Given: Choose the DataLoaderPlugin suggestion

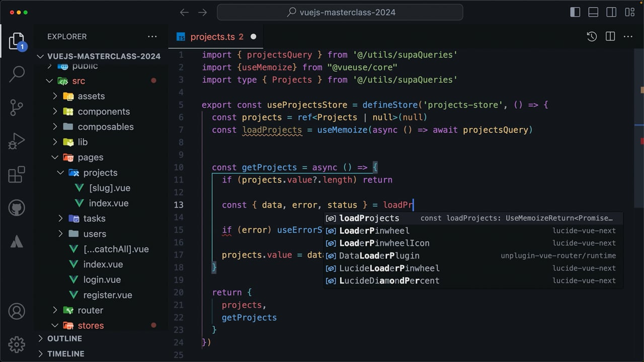Looking at the screenshot, I should tap(473, 256).
